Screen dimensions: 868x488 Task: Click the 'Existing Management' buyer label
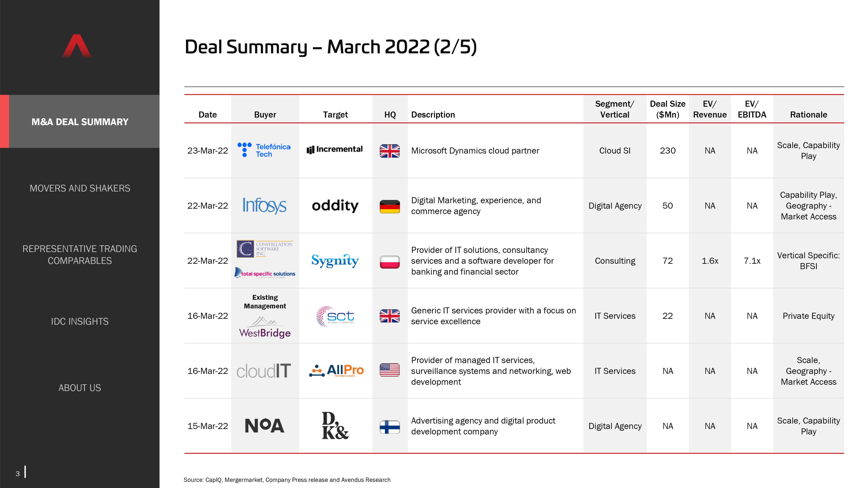coord(265,301)
